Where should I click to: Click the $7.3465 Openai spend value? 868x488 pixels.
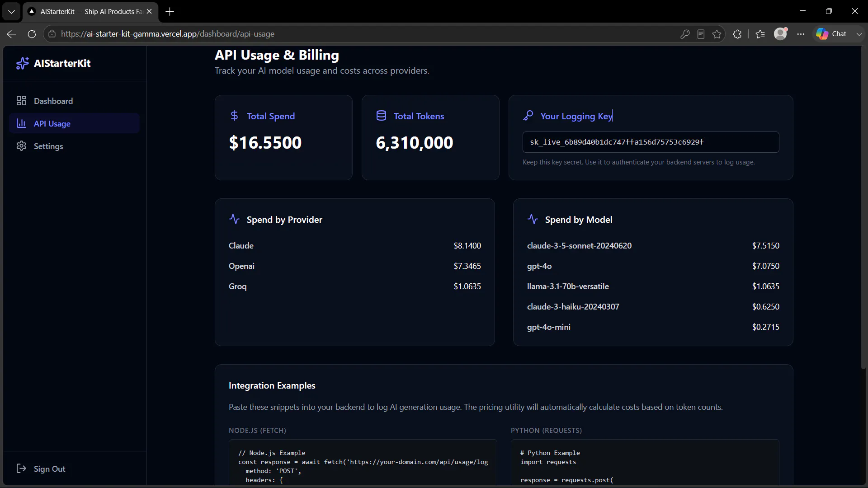point(467,266)
